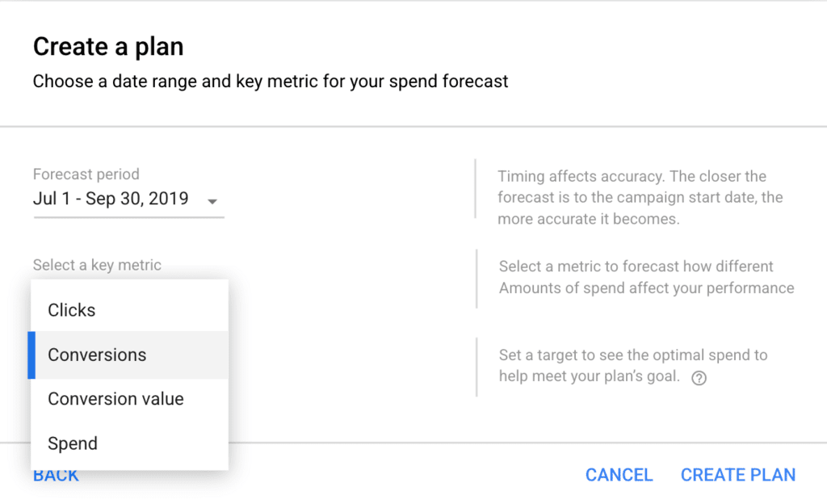Click the Select a metric to forecast hint
Image resolution: width=827 pixels, height=504 pixels.
click(x=647, y=277)
